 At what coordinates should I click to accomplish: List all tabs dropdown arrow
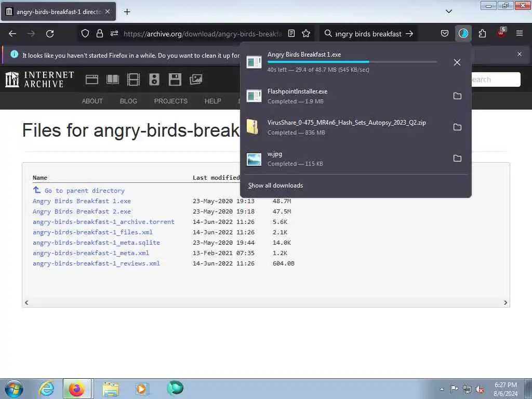(449, 11)
